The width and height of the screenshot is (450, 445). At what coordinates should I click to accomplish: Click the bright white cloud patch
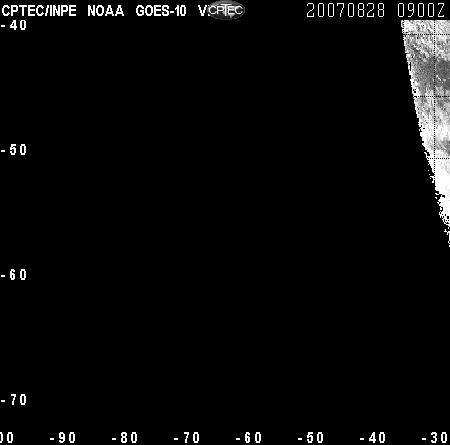443,180
